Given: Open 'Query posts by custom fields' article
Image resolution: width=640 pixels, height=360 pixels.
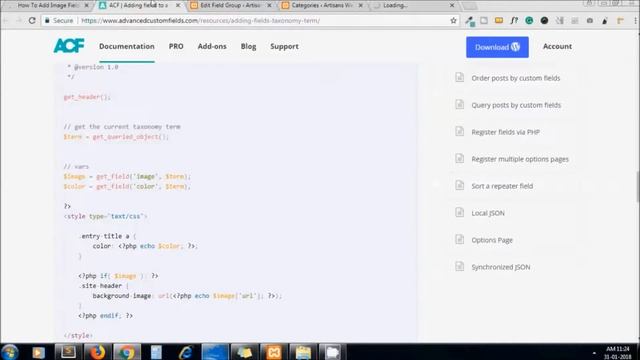Looking at the screenshot, I should pos(516,105).
